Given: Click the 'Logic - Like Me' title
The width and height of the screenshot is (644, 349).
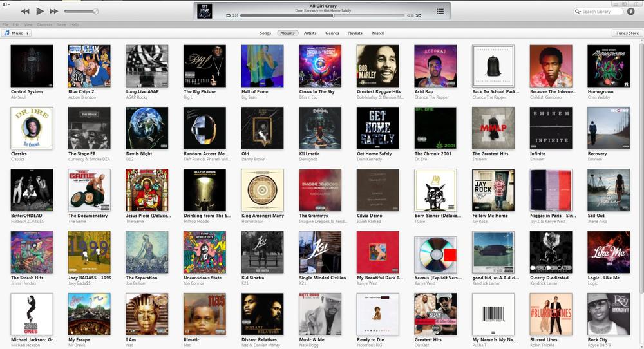Looking at the screenshot, I should pos(604,278).
